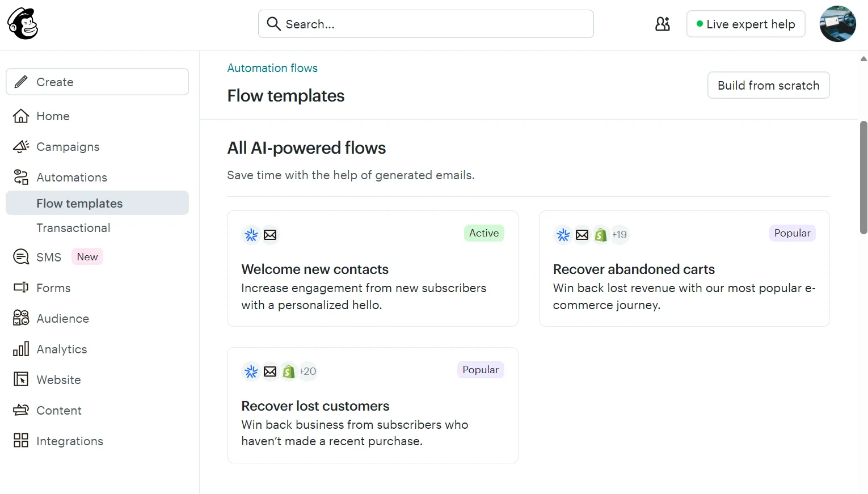Open the invite users icon
This screenshot has width=868, height=494.
tap(663, 24)
